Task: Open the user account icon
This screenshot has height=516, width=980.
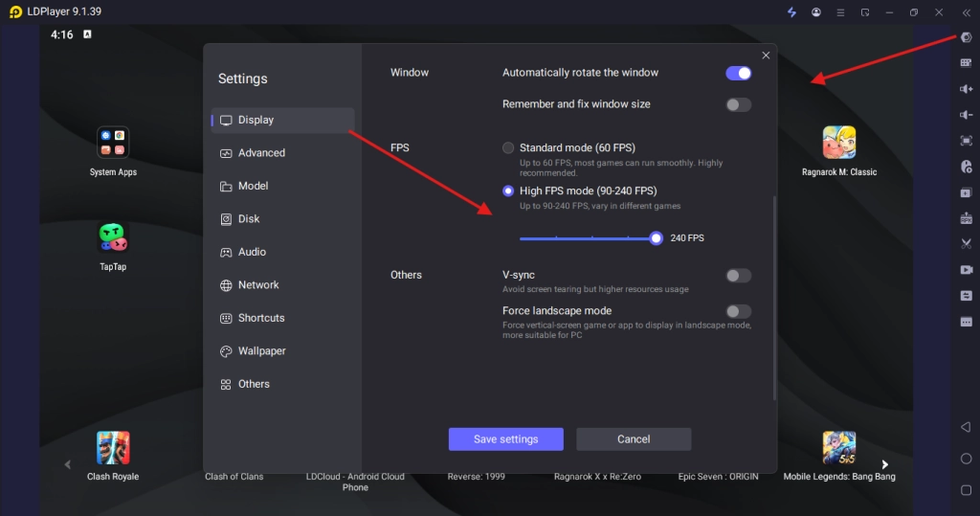Action: tap(816, 11)
